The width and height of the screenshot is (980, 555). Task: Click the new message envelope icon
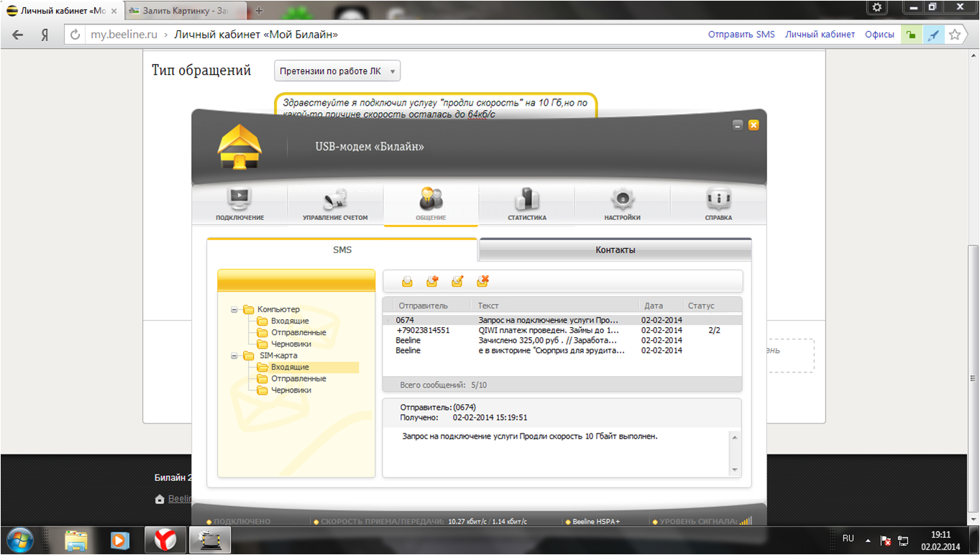(x=407, y=281)
